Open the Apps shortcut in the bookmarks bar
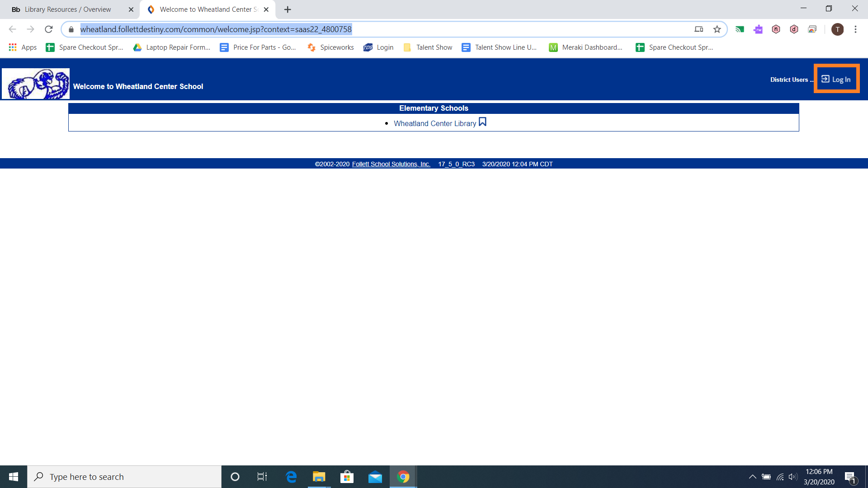The height and width of the screenshot is (488, 868). click(23, 47)
